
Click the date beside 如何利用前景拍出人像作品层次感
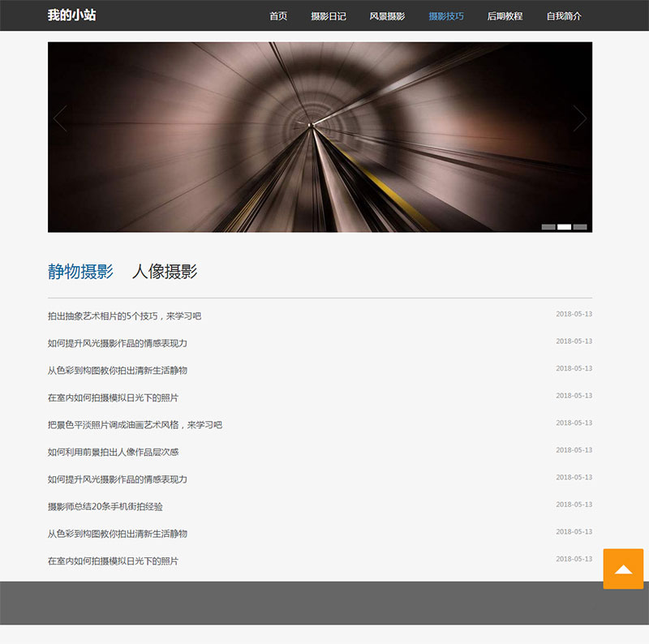574,450
